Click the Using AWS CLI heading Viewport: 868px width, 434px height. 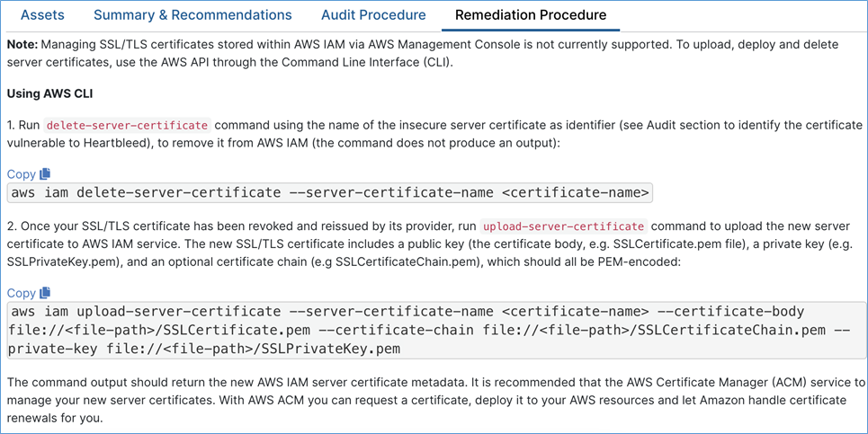pos(49,93)
